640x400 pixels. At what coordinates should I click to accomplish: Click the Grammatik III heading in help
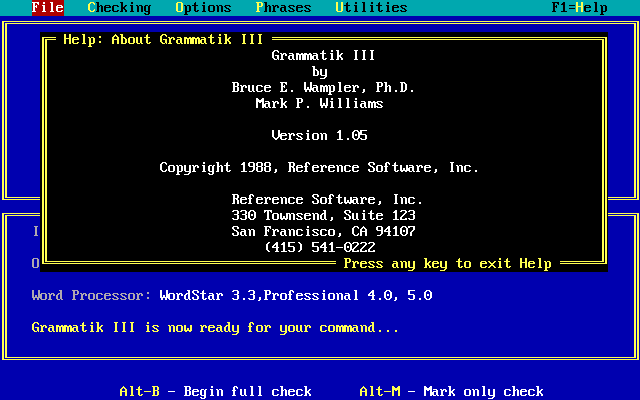(323, 56)
